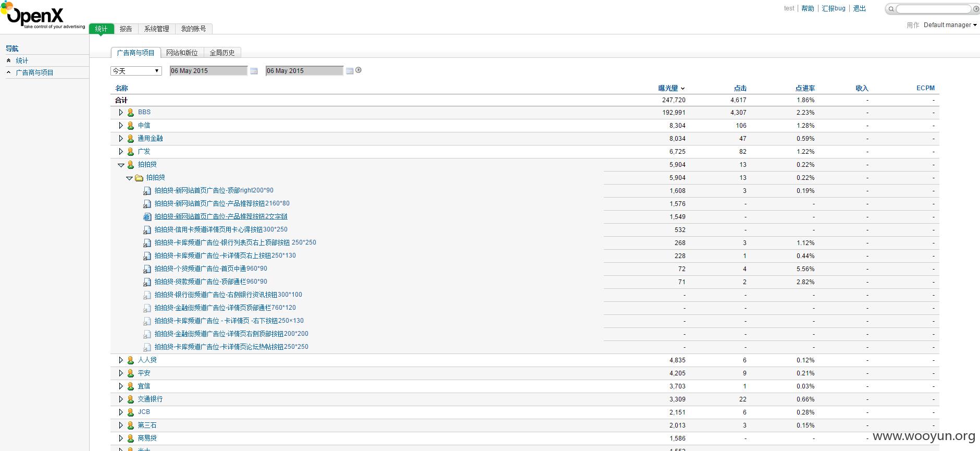Expand the BBS advertiser row

pos(121,113)
